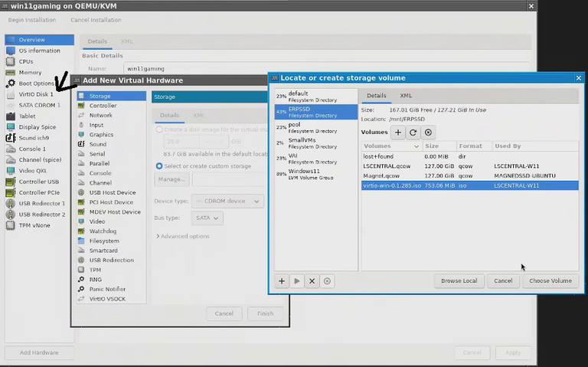The width and height of the screenshot is (588, 367).
Task: Switch to XML tab in storage volume dialog
Action: tap(406, 96)
